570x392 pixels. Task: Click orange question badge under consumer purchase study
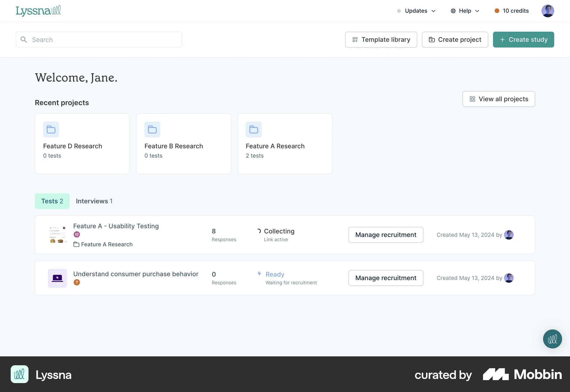pos(77,282)
